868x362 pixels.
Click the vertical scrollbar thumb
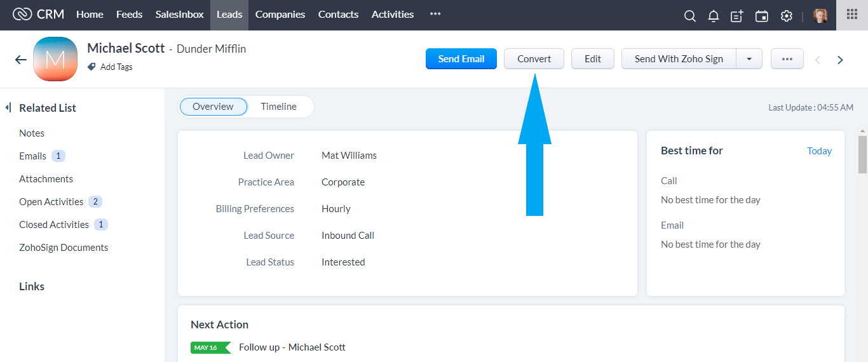coord(862,154)
